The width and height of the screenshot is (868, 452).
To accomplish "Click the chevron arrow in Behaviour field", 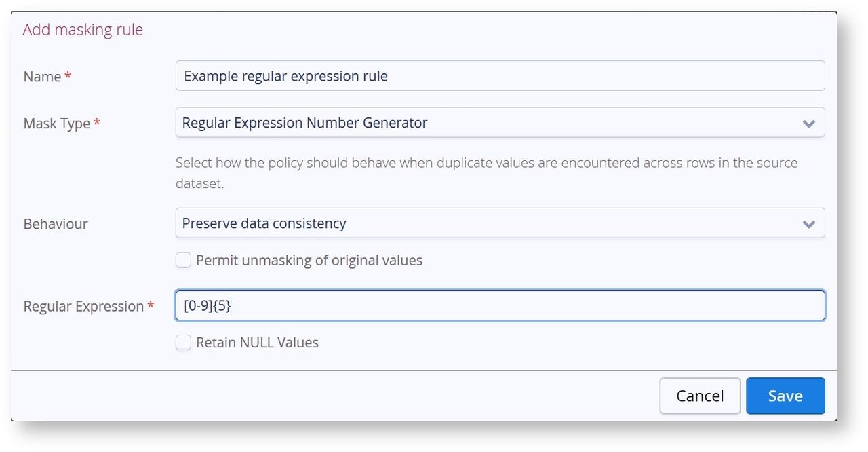I will (808, 224).
